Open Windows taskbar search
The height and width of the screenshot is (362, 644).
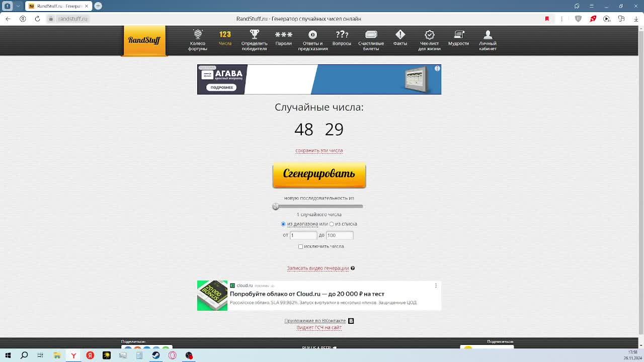pyautogui.click(x=24, y=355)
